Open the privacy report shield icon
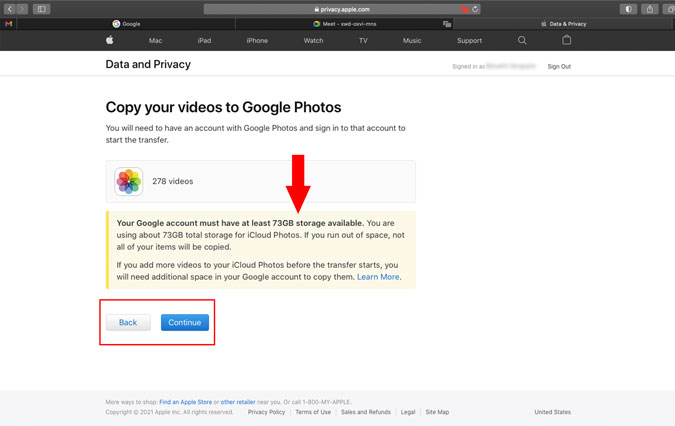This screenshot has width=675, height=426. click(629, 9)
